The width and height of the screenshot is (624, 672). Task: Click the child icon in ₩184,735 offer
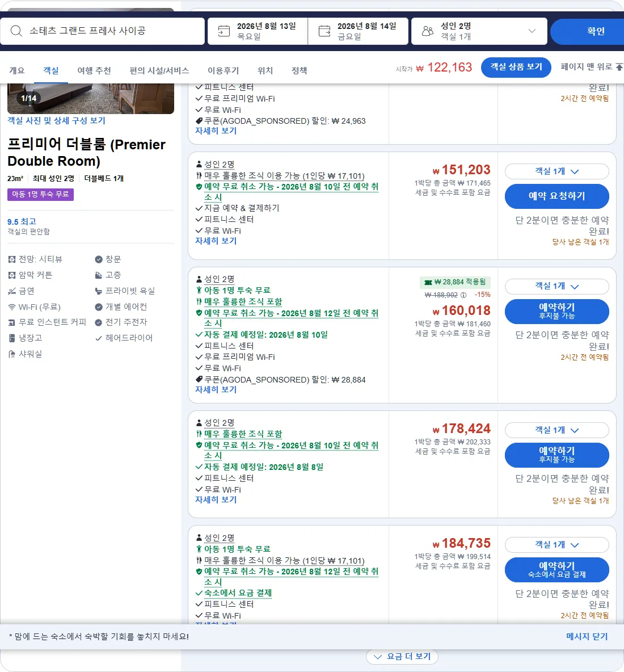199,549
